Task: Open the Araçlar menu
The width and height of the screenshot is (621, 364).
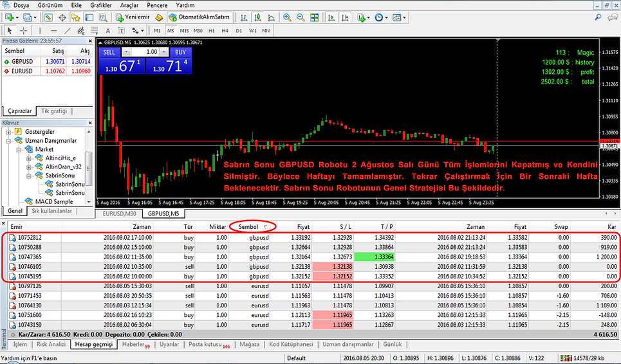Action: click(x=129, y=5)
